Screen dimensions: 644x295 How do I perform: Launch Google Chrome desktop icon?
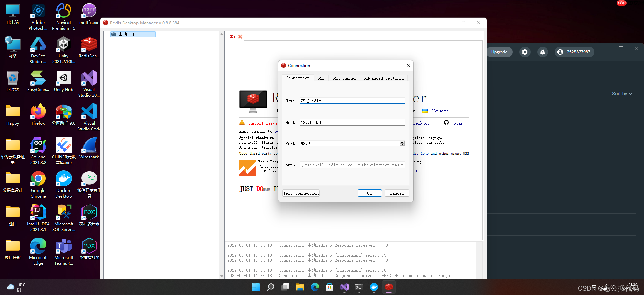(x=38, y=185)
